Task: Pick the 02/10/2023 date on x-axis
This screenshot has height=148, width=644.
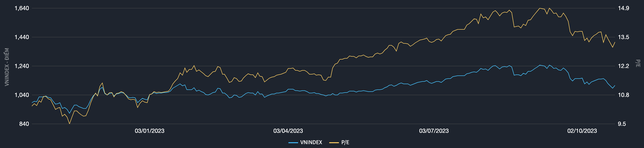Action: click(x=582, y=131)
